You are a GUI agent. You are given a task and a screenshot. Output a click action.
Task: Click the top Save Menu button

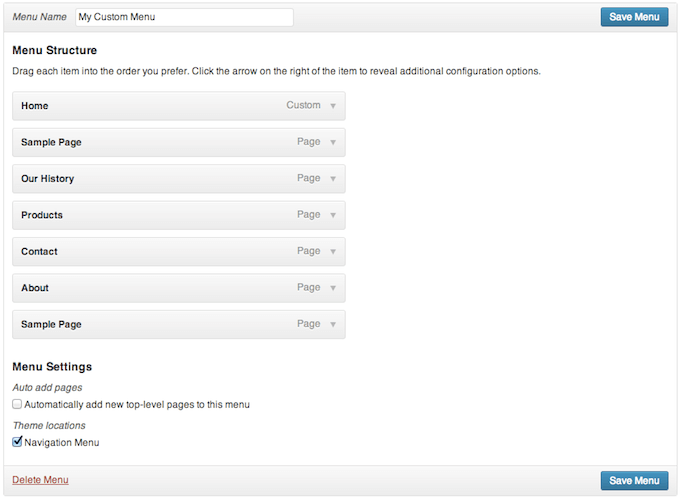tap(634, 17)
